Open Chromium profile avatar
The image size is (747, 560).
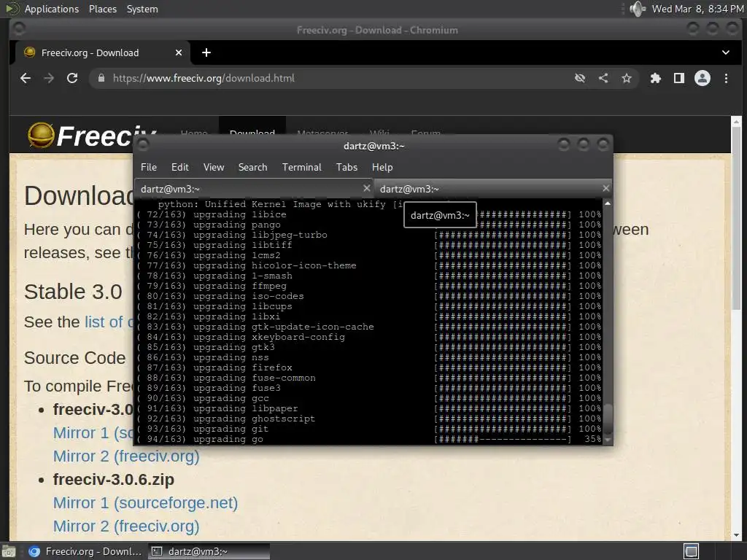pyautogui.click(x=703, y=78)
